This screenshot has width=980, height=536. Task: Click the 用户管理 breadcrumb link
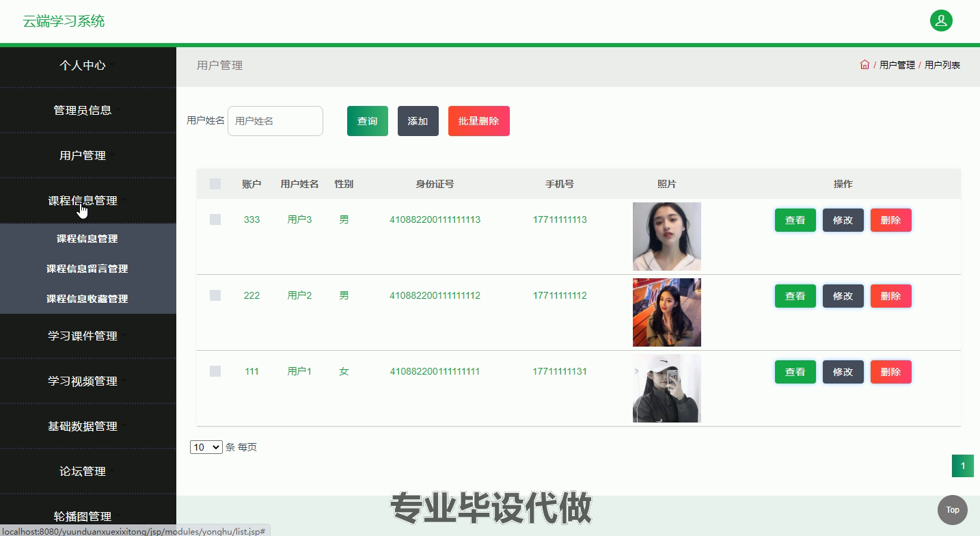pyautogui.click(x=897, y=65)
